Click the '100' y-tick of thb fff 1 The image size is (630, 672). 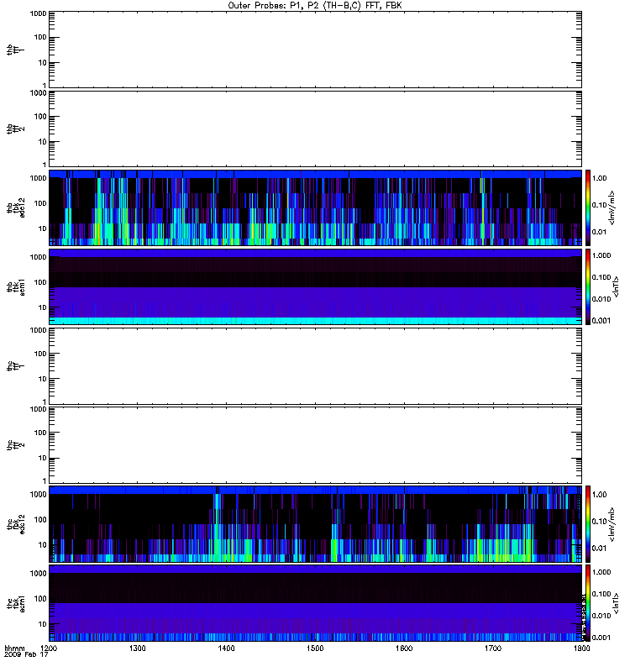pyautogui.click(x=40, y=37)
